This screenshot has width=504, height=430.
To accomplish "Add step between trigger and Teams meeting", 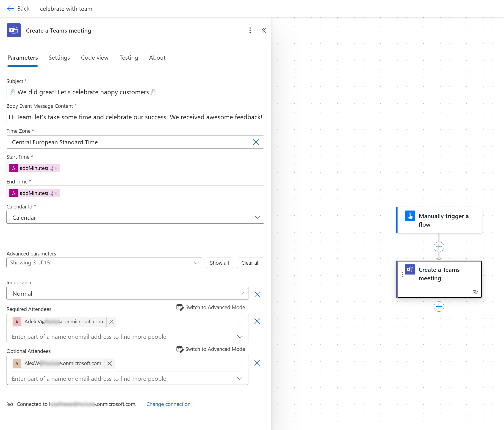I will [x=439, y=247].
